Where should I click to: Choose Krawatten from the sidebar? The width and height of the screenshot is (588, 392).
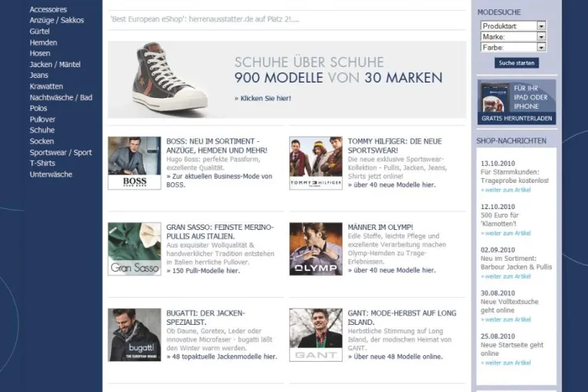[46, 86]
